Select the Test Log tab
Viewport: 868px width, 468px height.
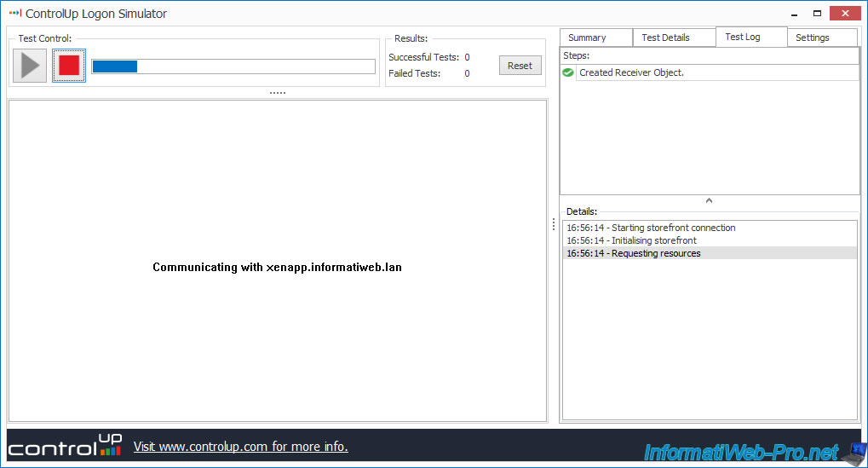click(x=751, y=37)
